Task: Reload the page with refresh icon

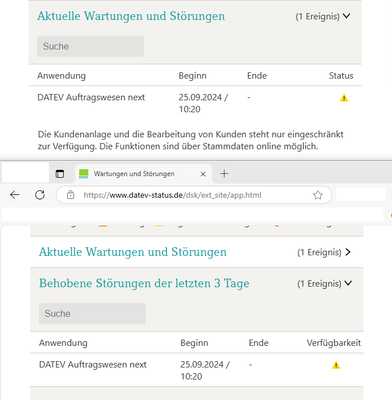Action: [x=40, y=195]
